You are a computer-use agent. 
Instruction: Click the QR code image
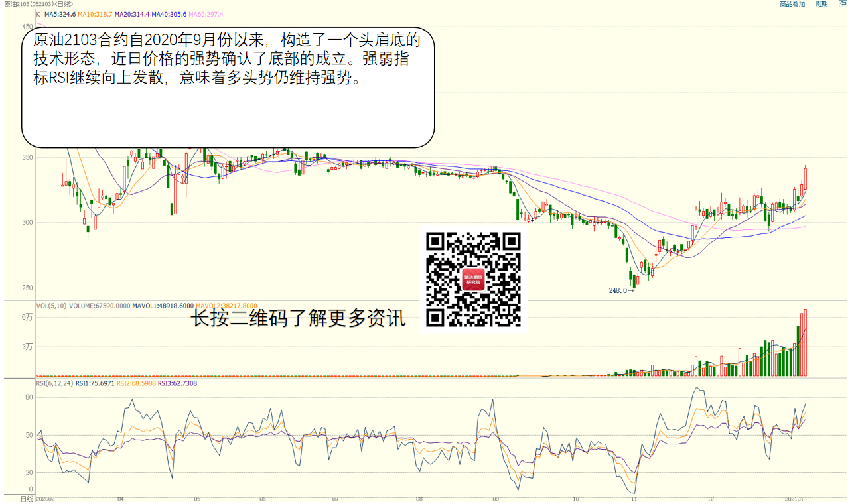point(473,279)
